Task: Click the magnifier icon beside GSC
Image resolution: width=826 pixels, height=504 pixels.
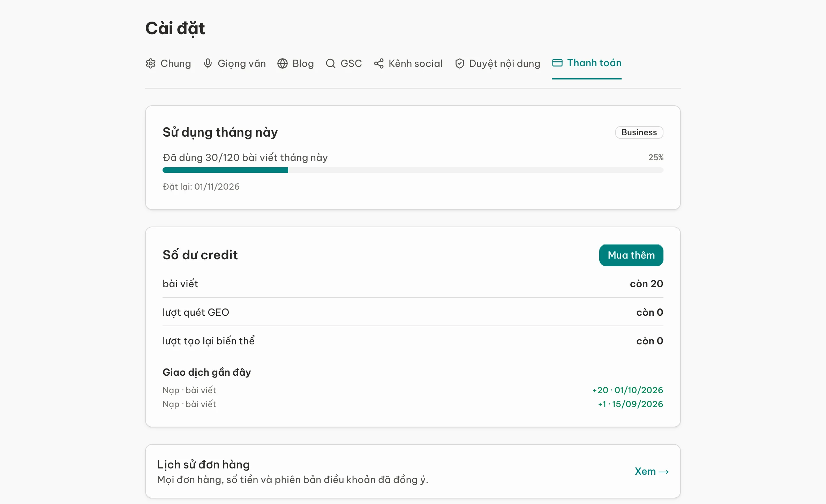Action: 331,63
